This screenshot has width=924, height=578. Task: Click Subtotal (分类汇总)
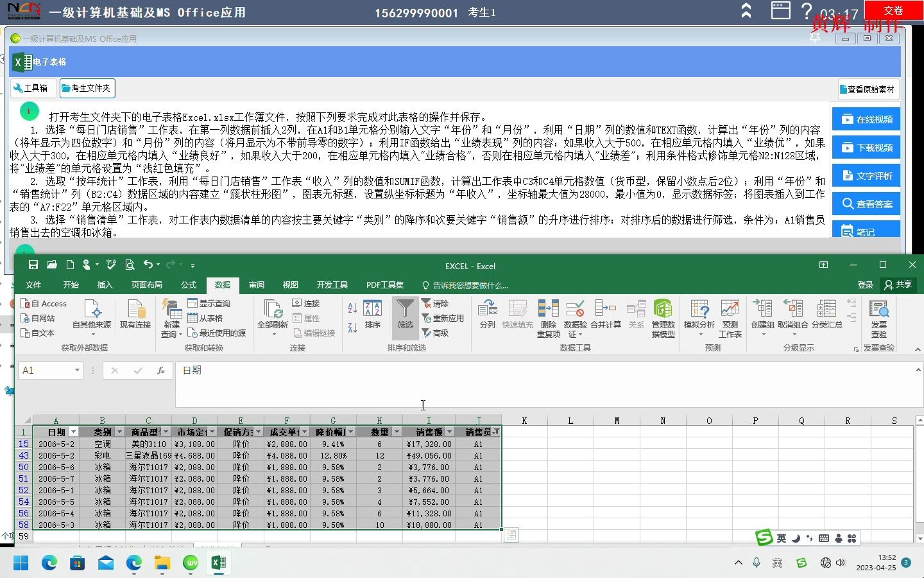coord(826,315)
